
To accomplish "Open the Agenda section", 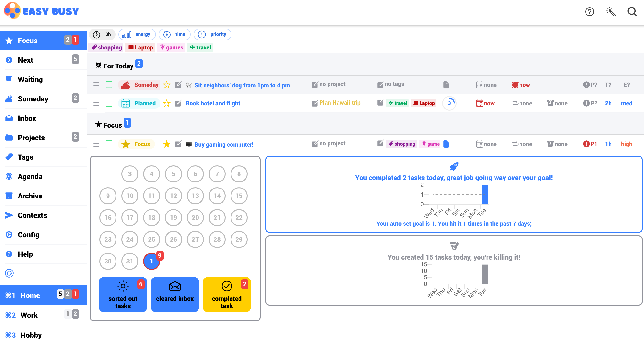I will point(30,177).
